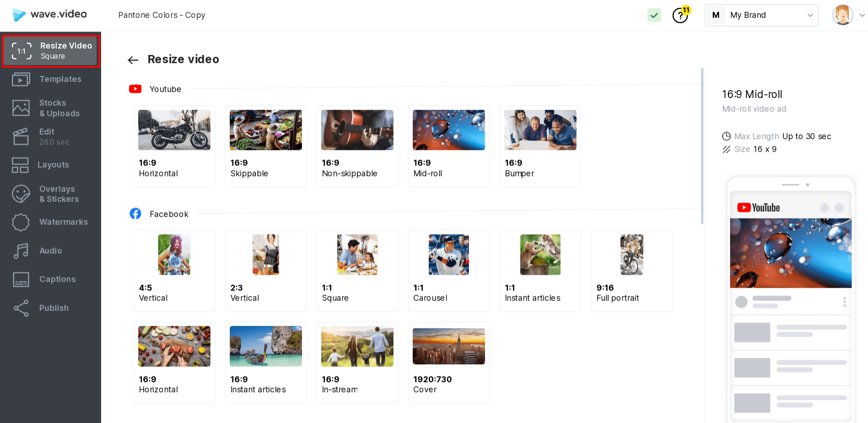This screenshot has height=423, width=868.
Task: Select the Templates menu item
Action: (x=50, y=80)
